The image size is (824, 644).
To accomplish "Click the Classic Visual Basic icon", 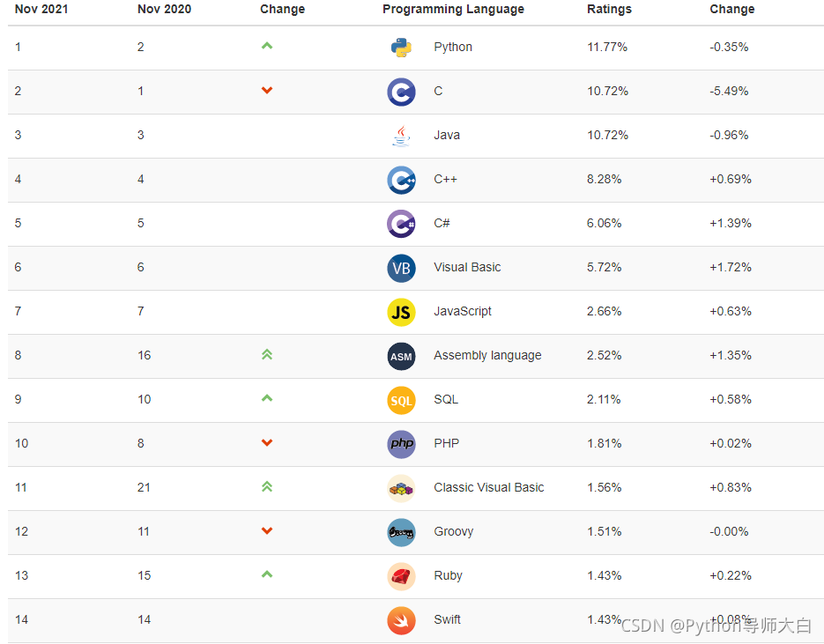I will point(401,488).
